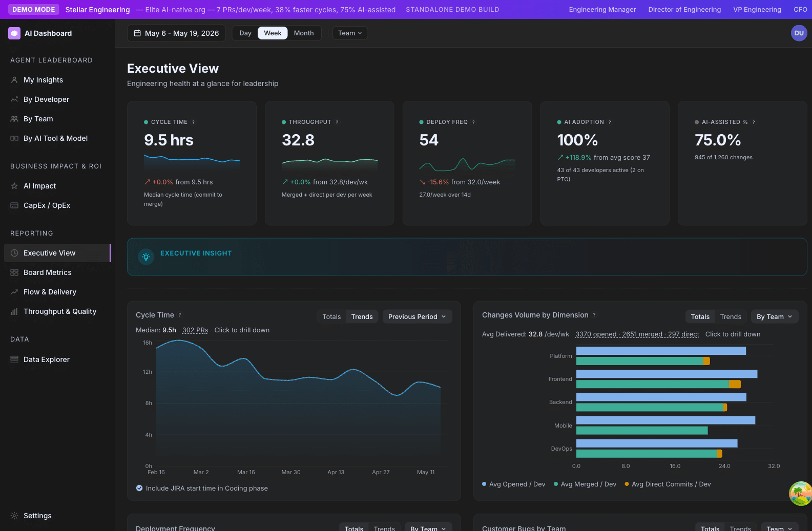Viewport: 812px width, 531px height.
Task: Open Flow & Delivery page
Action: [x=57, y=292]
